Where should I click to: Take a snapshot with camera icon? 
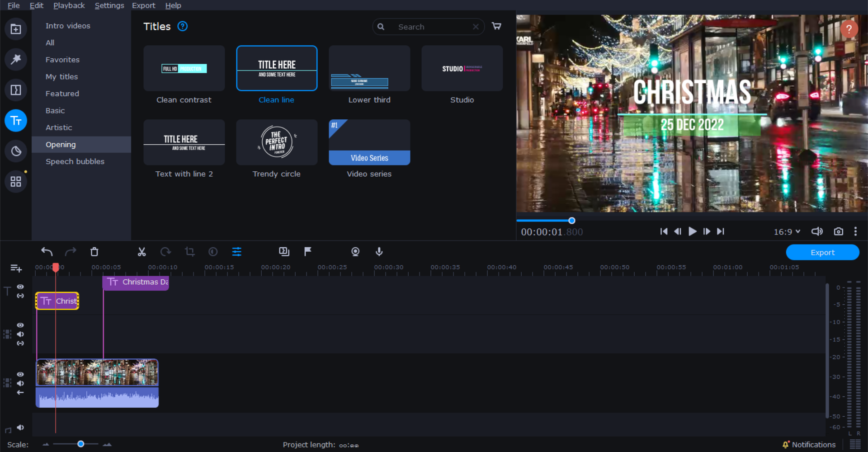pyautogui.click(x=839, y=231)
